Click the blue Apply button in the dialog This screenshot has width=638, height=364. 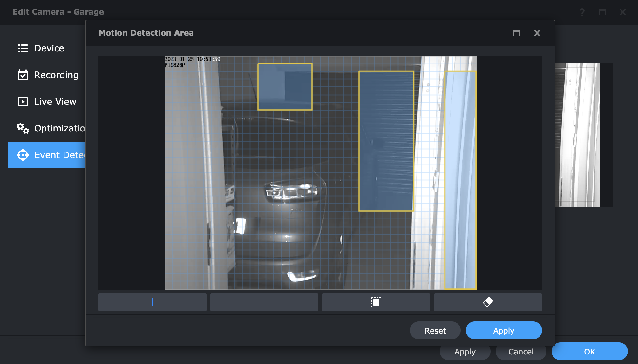(x=504, y=330)
